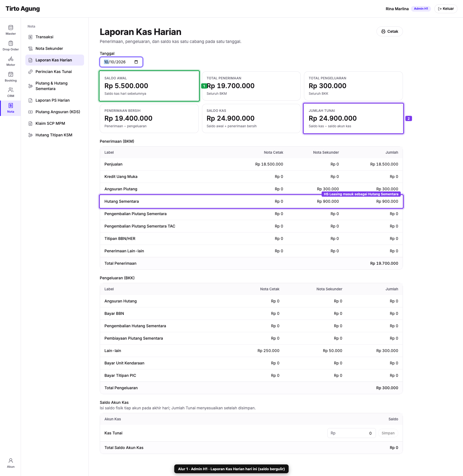Open the calendar picker in date field
The height and width of the screenshot is (476, 463).
[136, 62]
